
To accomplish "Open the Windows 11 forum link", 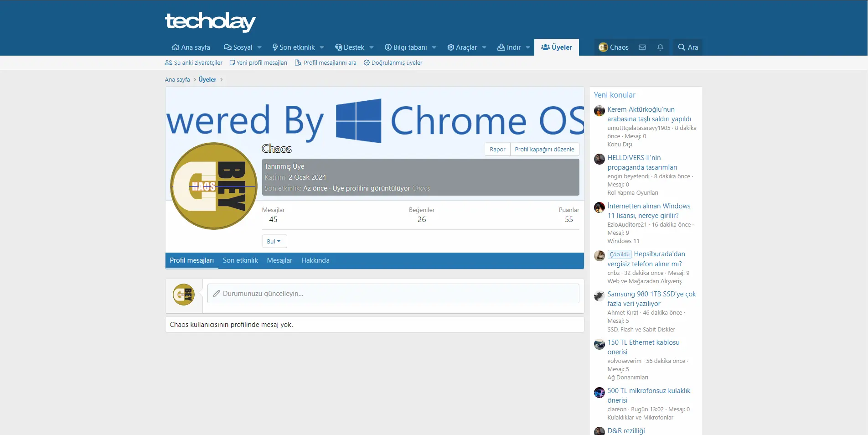I will (x=623, y=241).
